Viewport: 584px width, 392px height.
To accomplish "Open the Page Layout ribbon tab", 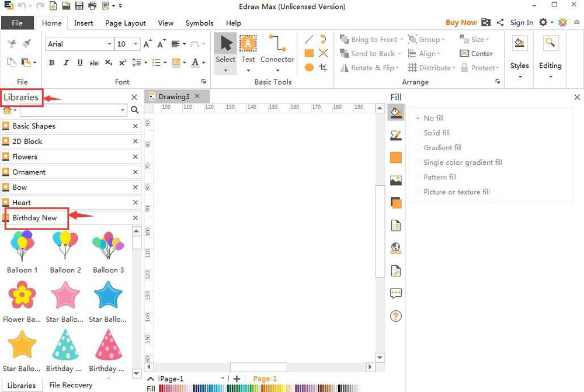I will point(126,23).
